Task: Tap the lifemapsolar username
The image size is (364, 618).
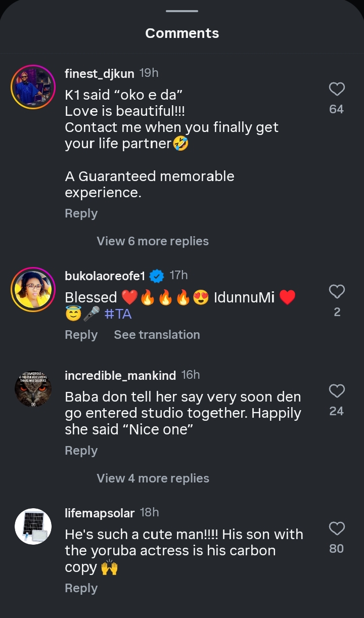Action: [x=100, y=513]
